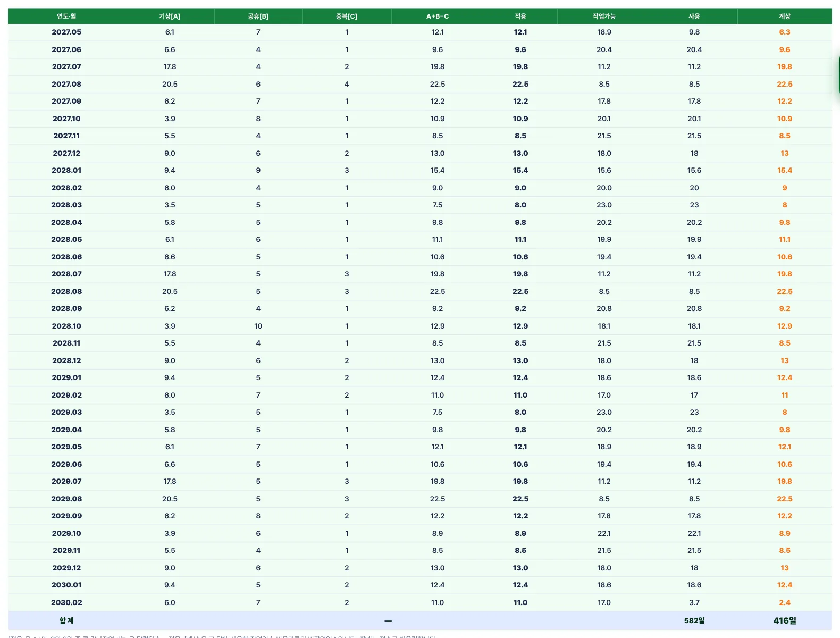This screenshot has width=840, height=638.
Task: Select the 2027.12 row label
Action: pos(66,153)
